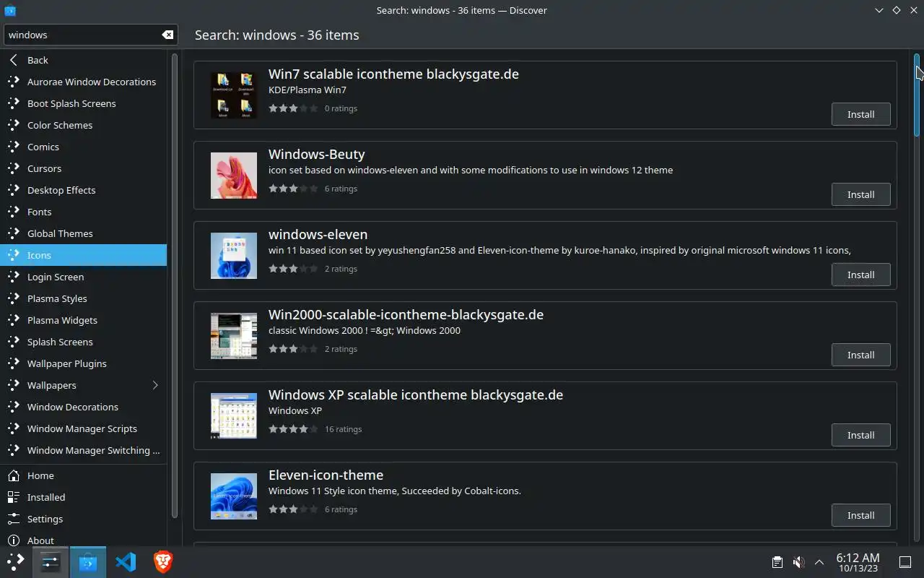Clear the search field text

pos(167,35)
